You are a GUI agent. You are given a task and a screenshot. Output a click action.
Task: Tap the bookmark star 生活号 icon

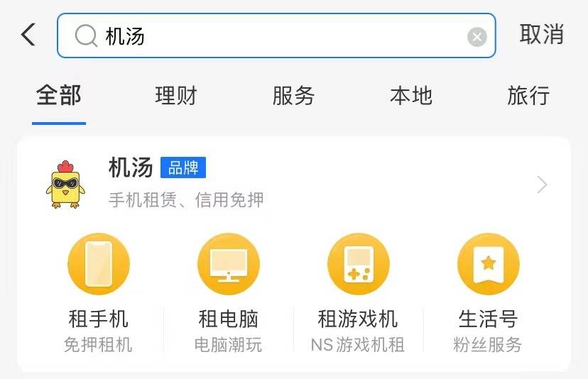coord(489,264)
